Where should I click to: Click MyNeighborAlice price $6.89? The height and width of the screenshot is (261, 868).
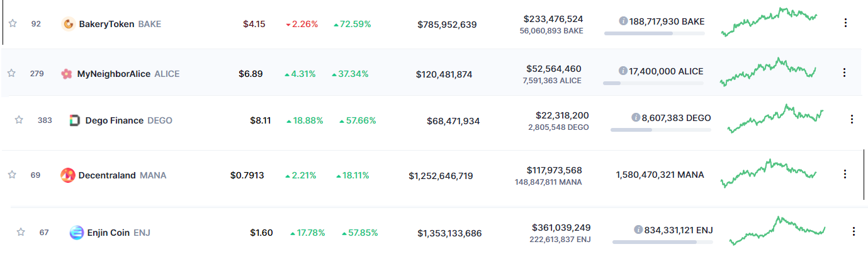251,74
